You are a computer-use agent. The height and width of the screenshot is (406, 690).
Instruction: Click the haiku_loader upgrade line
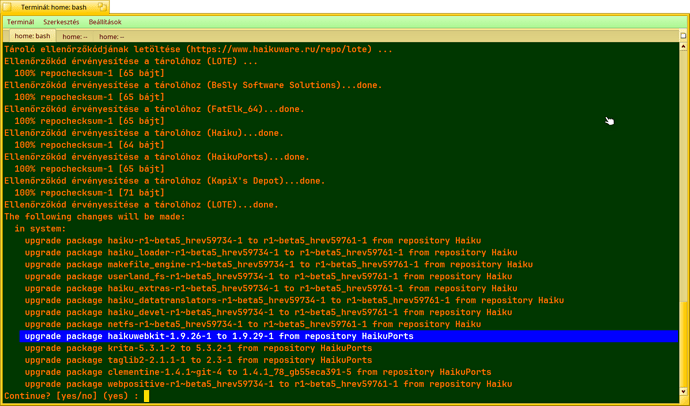pos(271,253)
